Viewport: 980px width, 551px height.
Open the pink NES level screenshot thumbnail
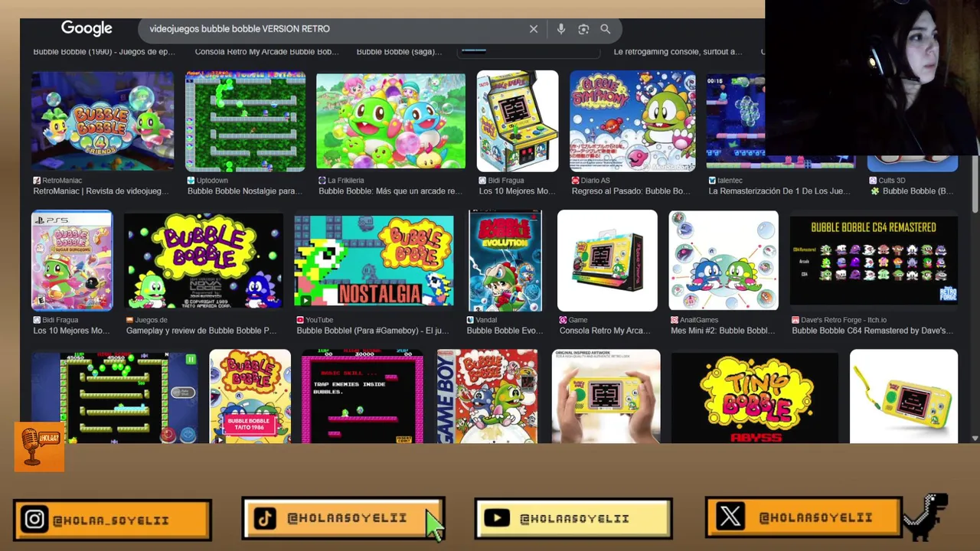coord(362,396)
